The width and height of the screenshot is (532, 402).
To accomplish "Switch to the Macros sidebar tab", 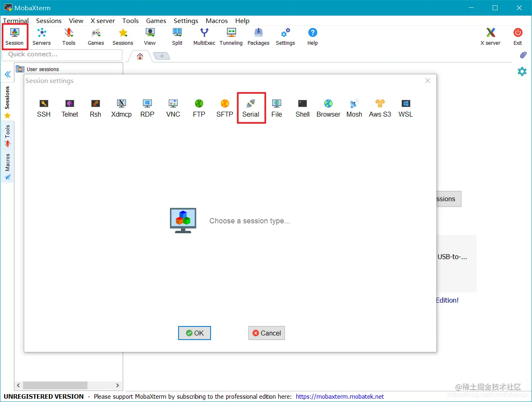I will (x=7, y=166).
